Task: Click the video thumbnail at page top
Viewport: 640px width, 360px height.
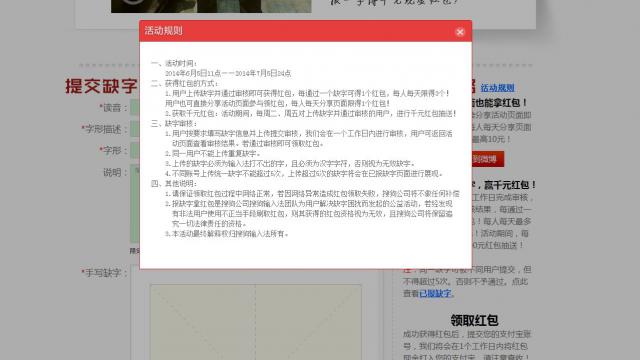Action: pos(211,6)
